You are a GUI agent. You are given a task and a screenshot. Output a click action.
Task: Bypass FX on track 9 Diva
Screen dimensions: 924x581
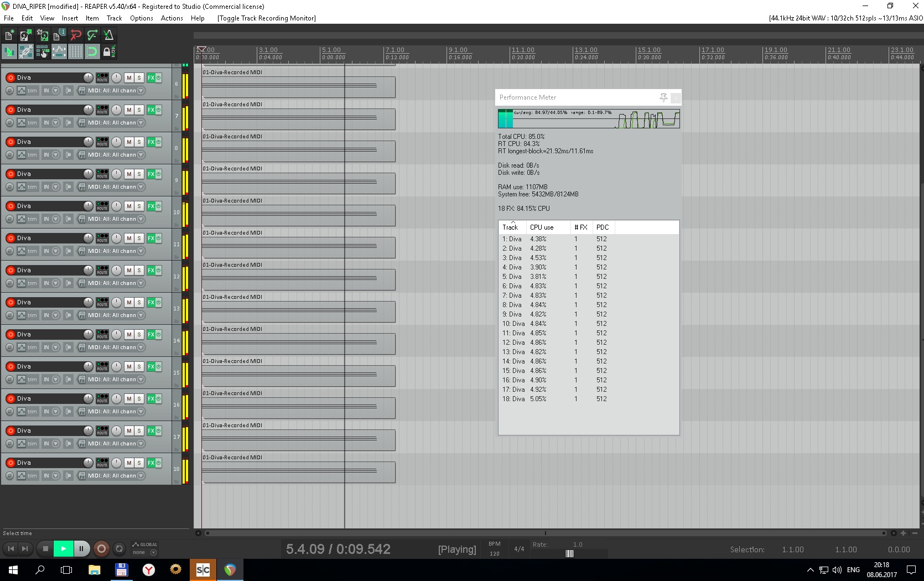pyautogui.click(x=158, y=174)
